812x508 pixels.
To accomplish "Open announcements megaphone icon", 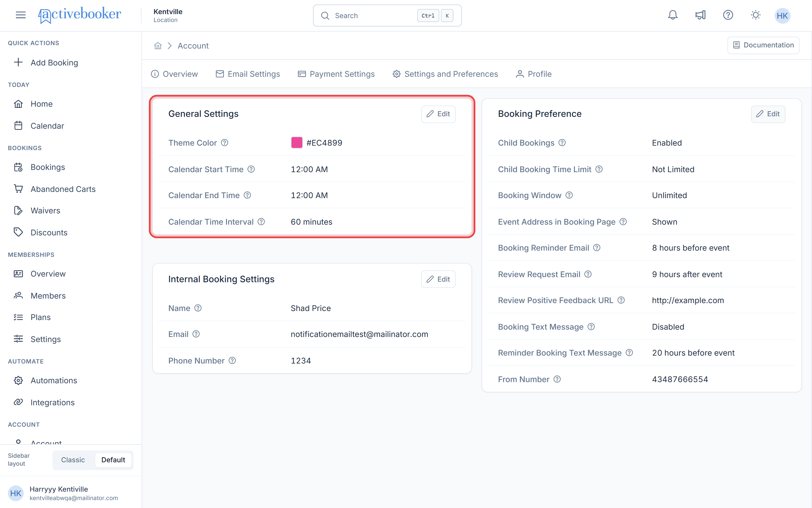I will pyautogui.click(x=700, y=15).
